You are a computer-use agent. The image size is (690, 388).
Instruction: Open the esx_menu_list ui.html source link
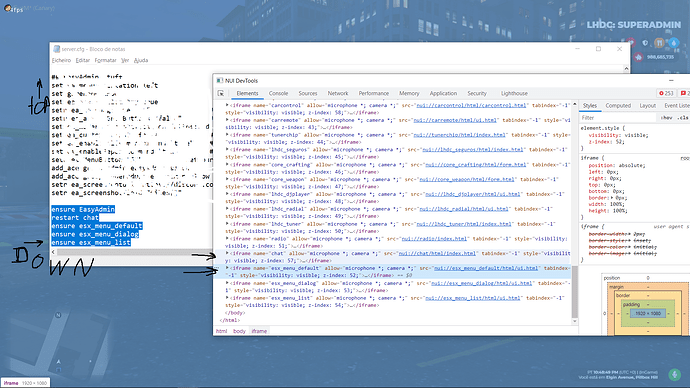pos(473,298)
